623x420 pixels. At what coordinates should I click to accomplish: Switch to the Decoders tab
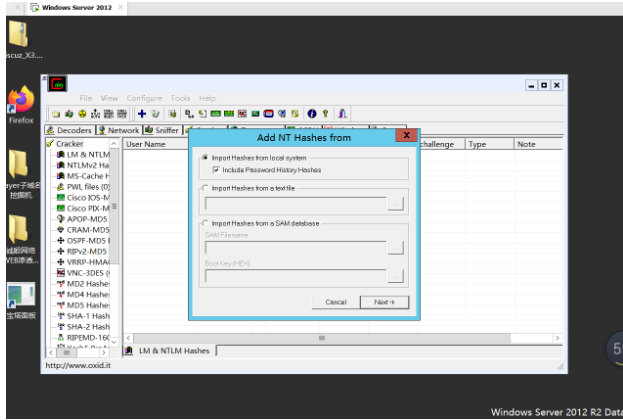(x=69, y=130)
